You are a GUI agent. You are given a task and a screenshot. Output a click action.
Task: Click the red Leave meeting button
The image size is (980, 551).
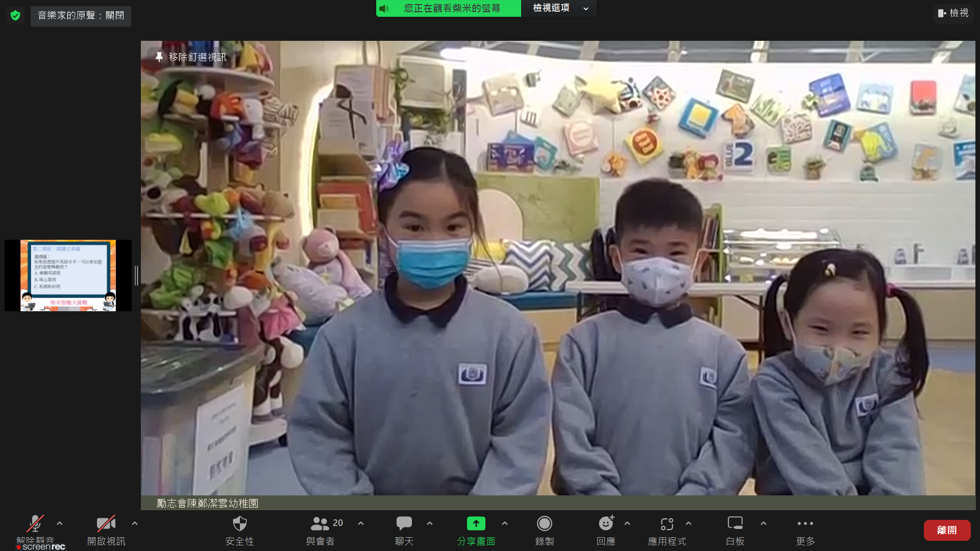[x=946, y=530]
